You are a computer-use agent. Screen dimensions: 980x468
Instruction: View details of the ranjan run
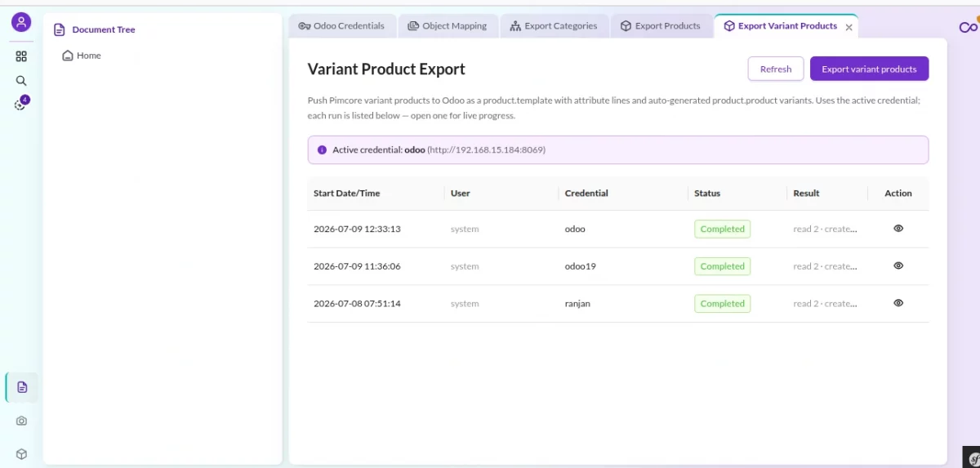point(898,303)
